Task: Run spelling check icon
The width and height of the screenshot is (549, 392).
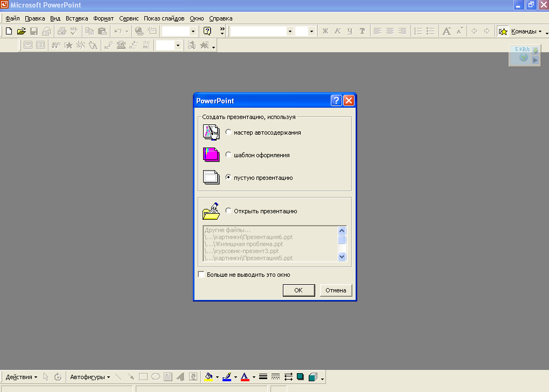Action: click(74, 31)
